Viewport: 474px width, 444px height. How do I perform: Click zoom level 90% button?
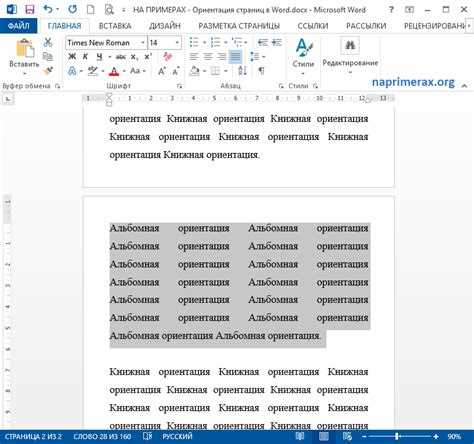coord(454,436)
